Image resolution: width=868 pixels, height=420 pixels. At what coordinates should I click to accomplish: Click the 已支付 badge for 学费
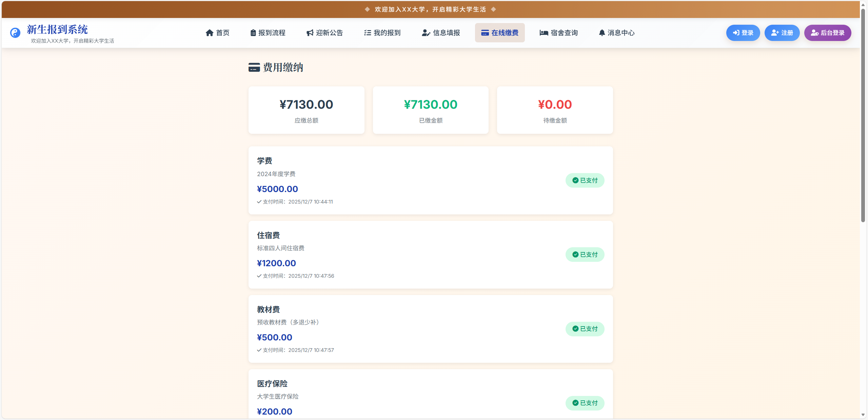[x=585, y=181]
